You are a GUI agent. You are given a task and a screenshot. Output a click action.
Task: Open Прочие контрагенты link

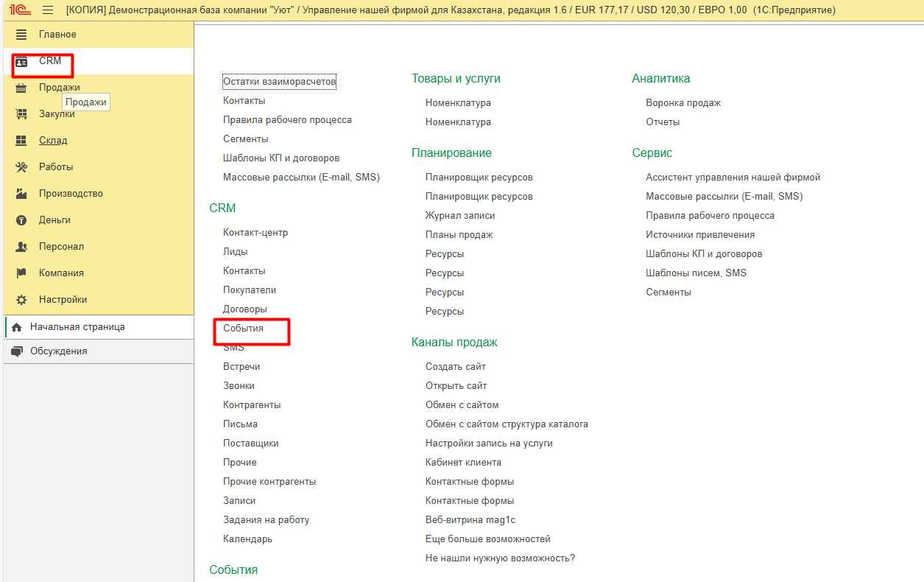[x=269, y=482]
